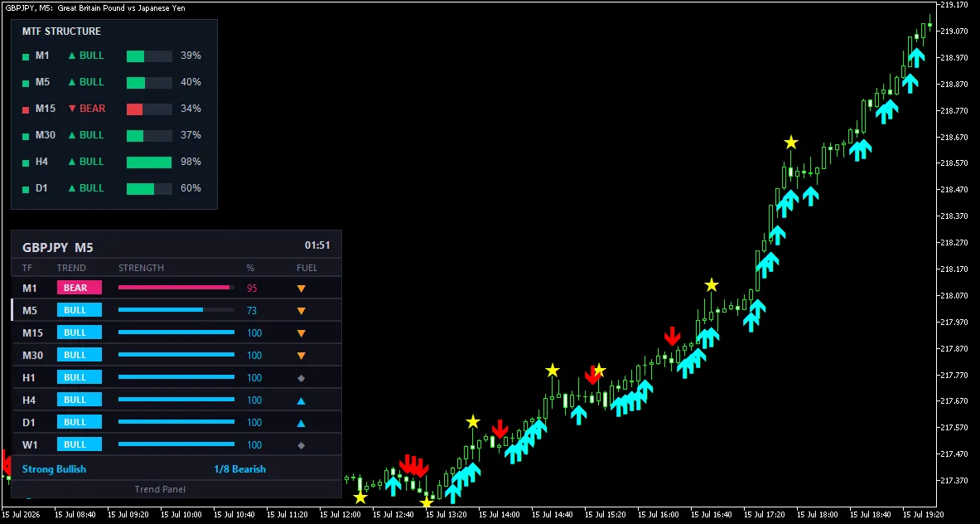Click the BULL badge in the Trend Panel W1 row
Image resolution: width=980 pixels, height=524 pixels.
(80, 444)
